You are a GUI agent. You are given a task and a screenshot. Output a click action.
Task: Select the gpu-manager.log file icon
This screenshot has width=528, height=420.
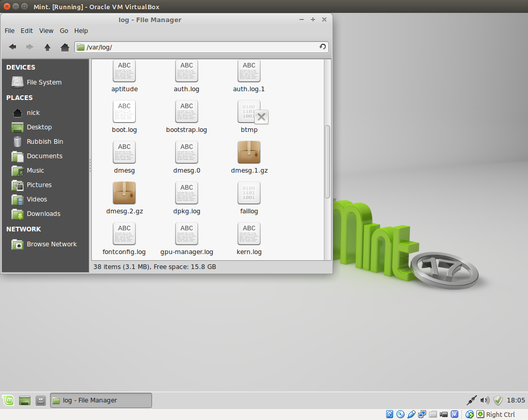[x=187, y=233]
